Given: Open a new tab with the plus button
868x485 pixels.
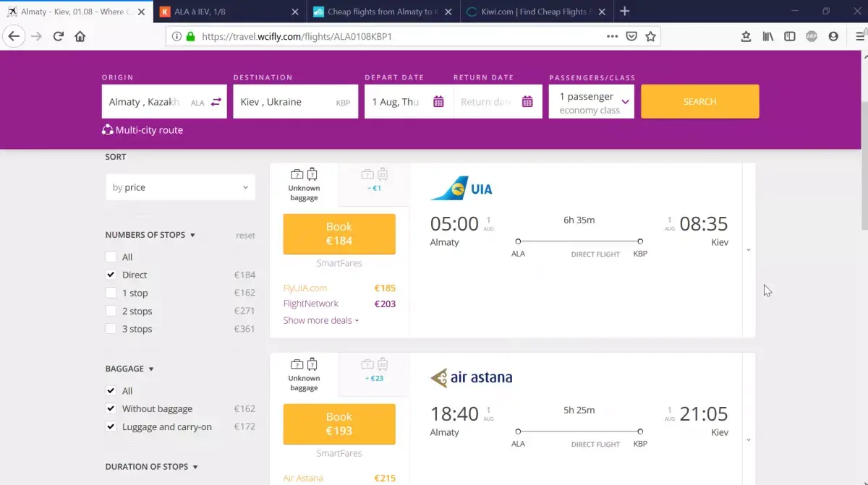Looking at the screenshot, I should (x=625, y=12).
